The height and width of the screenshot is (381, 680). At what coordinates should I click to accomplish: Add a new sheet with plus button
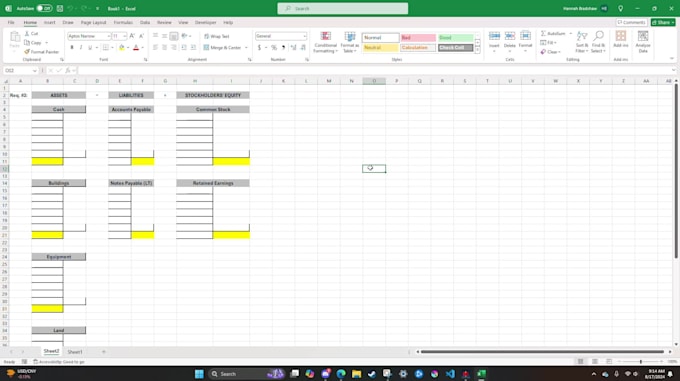click(104, 352)
